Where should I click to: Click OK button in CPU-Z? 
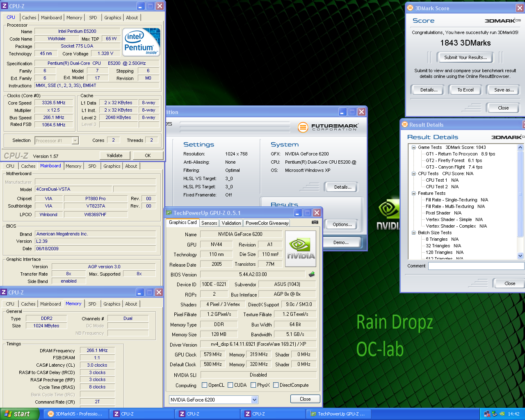[148, 155]
